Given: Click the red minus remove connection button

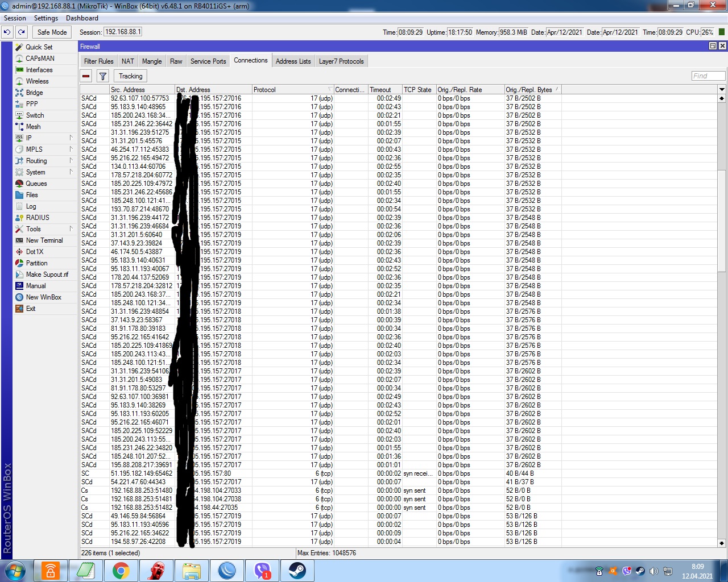Looking at the screenshot, I should [86, 76].
